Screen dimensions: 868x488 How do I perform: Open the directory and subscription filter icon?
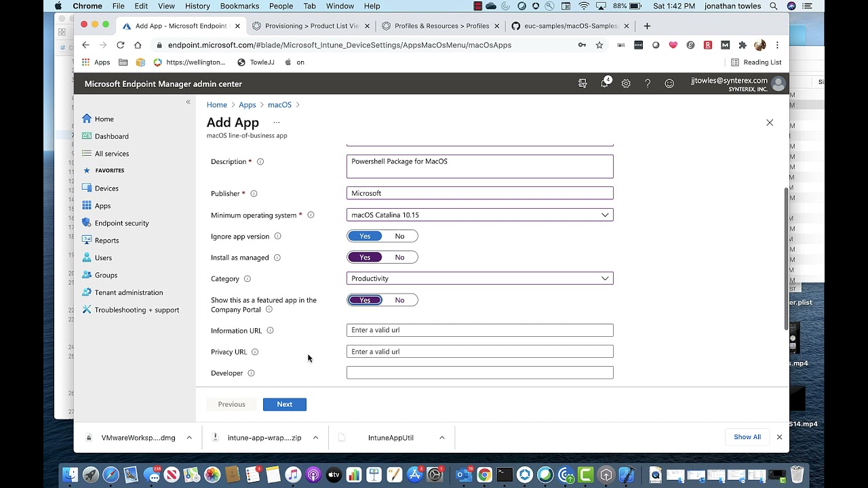coord(583,83)
